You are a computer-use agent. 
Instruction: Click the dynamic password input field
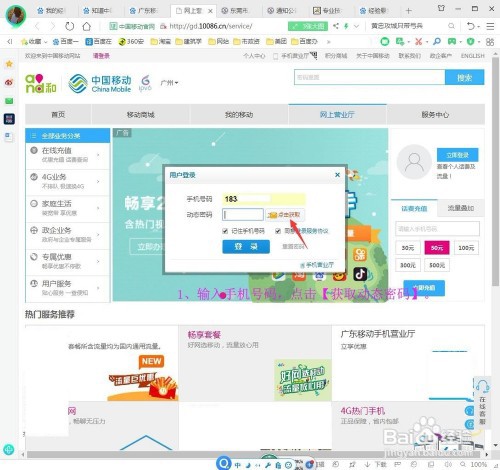(243, 215)
